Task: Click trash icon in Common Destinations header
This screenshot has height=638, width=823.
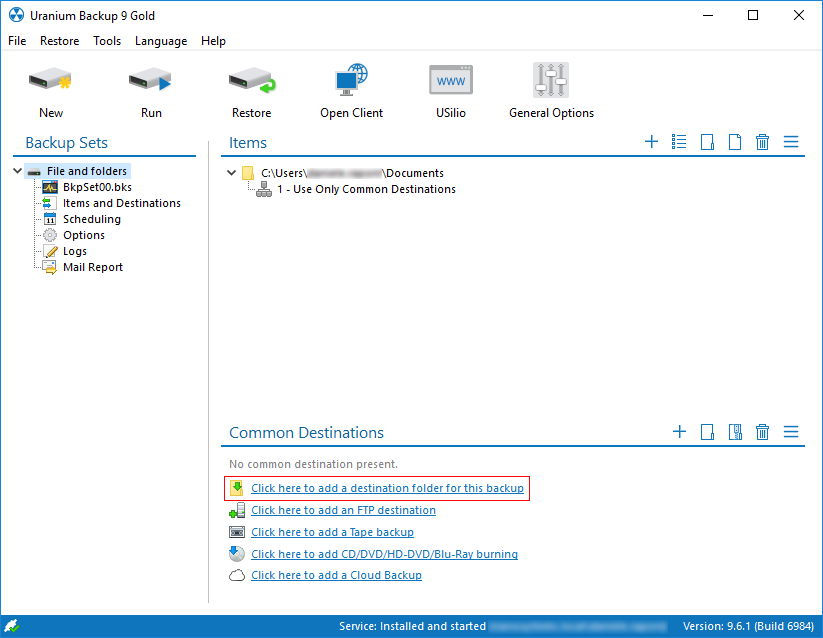Action: click(x=762, y=432)
